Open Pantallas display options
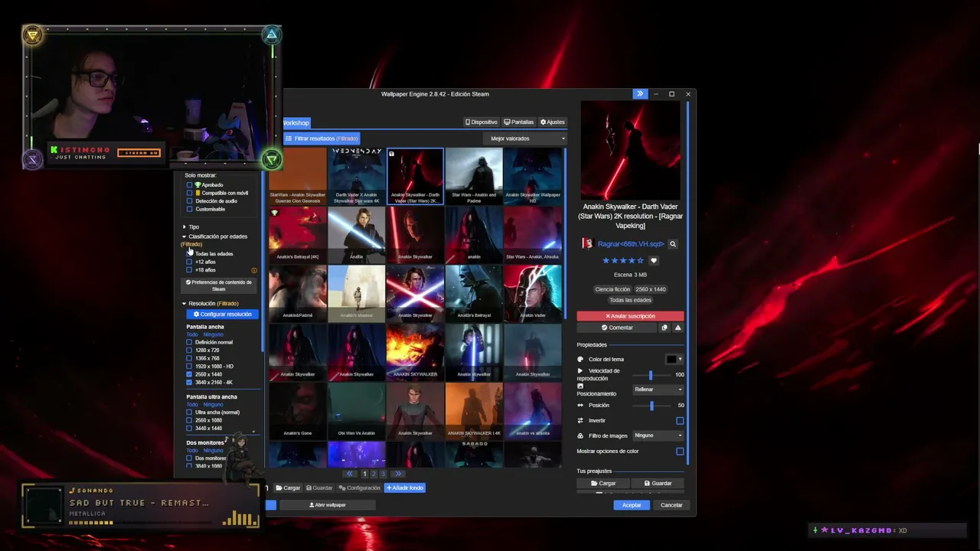The height and width of the screenshot is (551, 980). (x=518, y=122)
